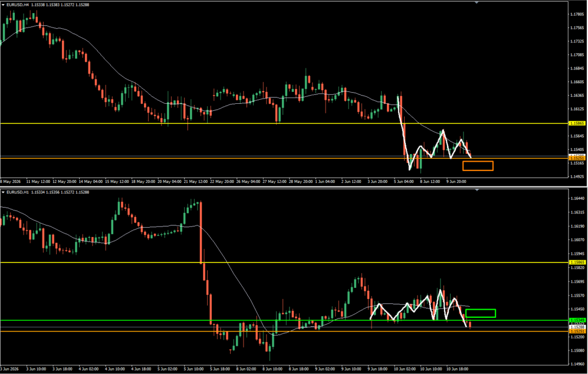The image size is (588, 374).
Task: Click the white 1.15288 current price label
Action: 577,327
